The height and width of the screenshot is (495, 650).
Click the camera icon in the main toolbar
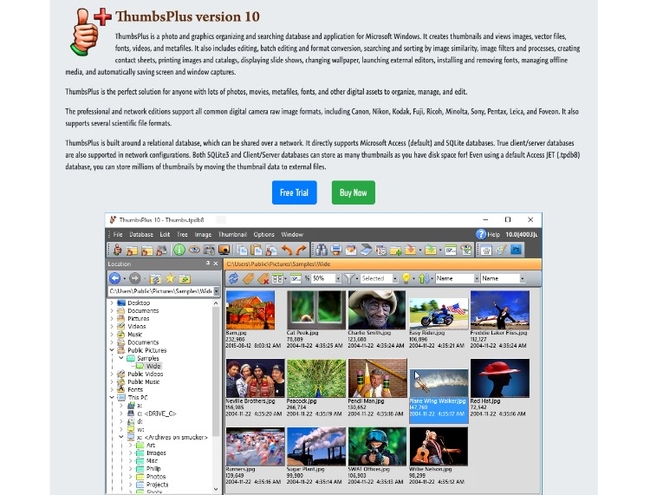point(209,250)
